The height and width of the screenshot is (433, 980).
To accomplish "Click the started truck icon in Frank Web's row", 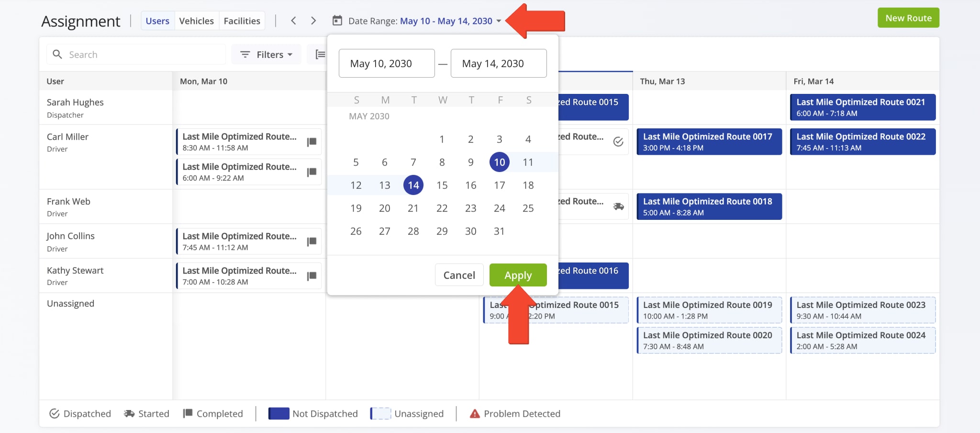I will point(618,206).
